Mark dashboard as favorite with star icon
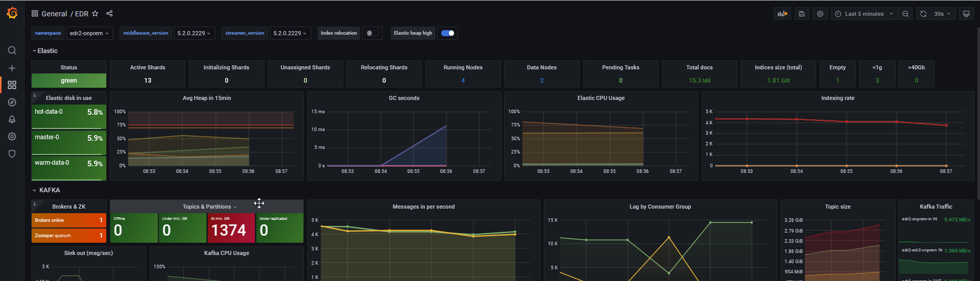Viewport: 980px width, 281px height. coord(95,14)
